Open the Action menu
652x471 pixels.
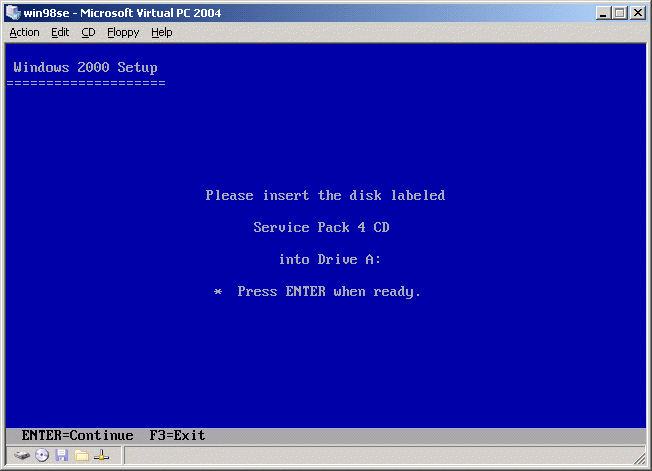click(x=25, y=32)
